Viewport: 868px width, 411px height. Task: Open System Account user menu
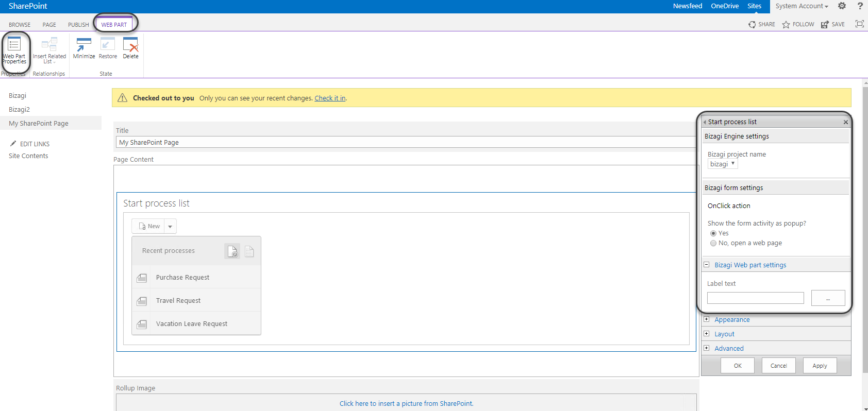point(802,6)
